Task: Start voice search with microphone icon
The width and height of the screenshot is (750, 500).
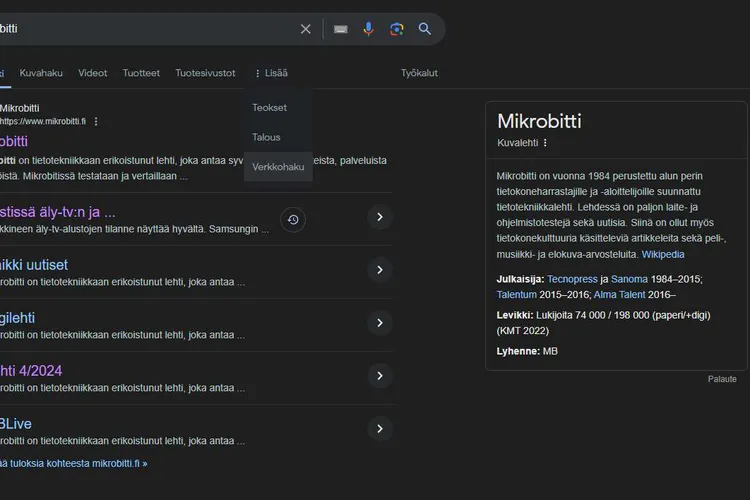Action: [369, 29]
